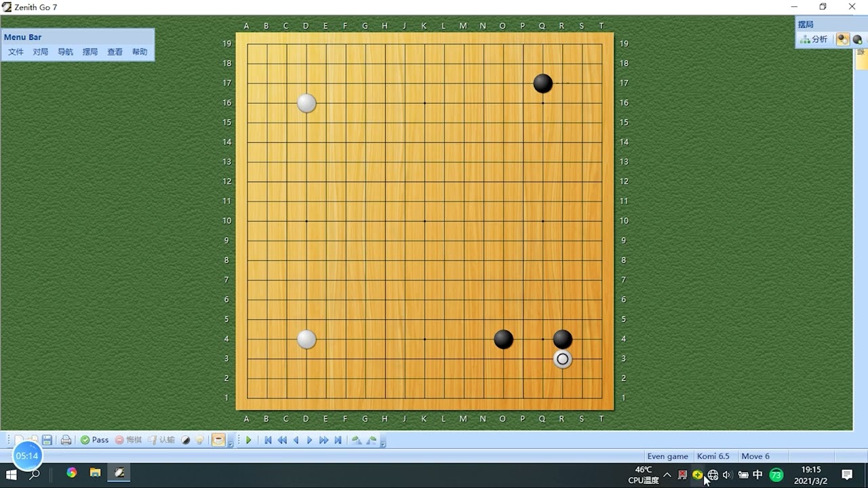868x488 pixels.
Task: Open the 查看 menu
Action: (x=115, y=52)
